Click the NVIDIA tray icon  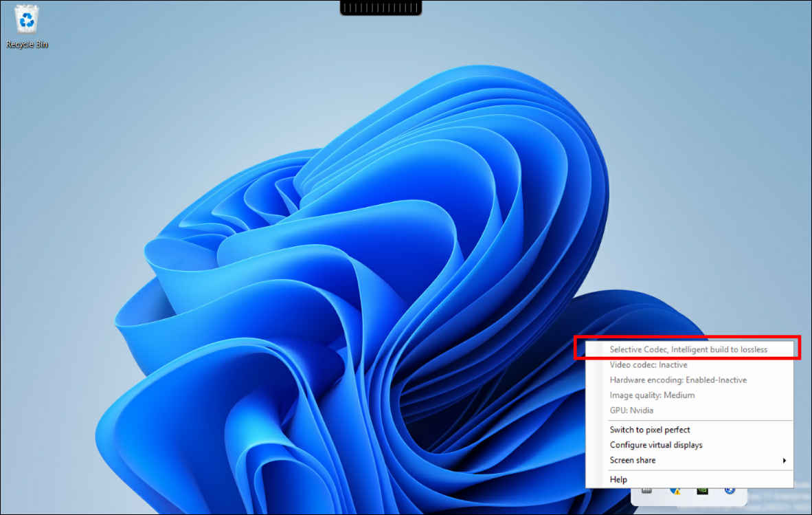702,491
